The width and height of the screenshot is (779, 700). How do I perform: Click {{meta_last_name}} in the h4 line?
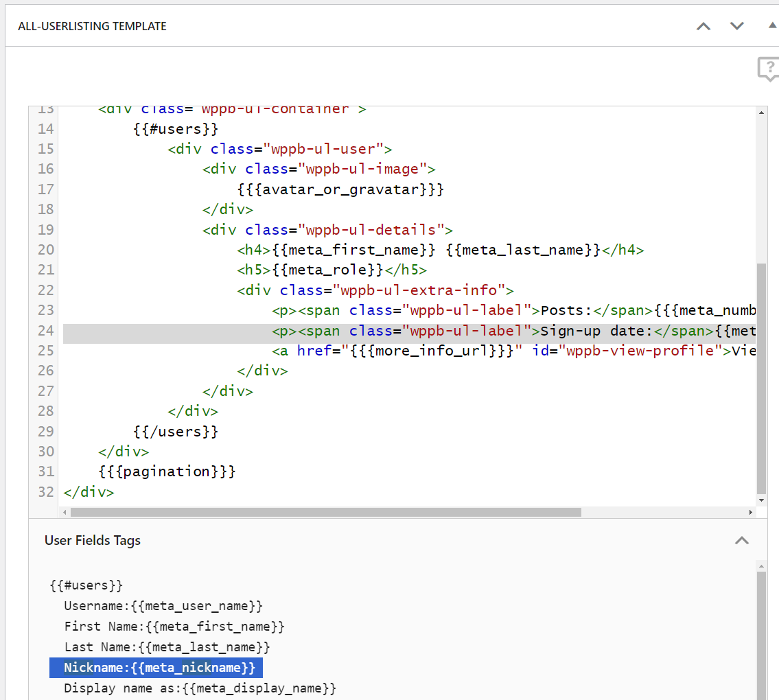click(x=523, y=250)
